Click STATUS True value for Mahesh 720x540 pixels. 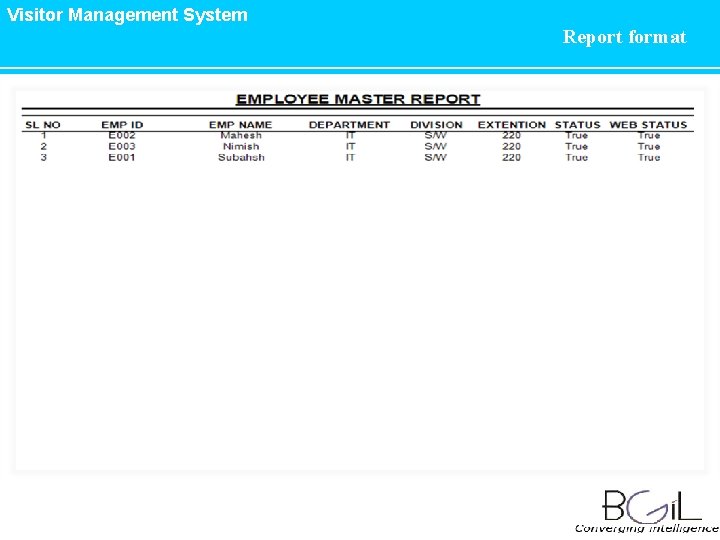point(577,135)
